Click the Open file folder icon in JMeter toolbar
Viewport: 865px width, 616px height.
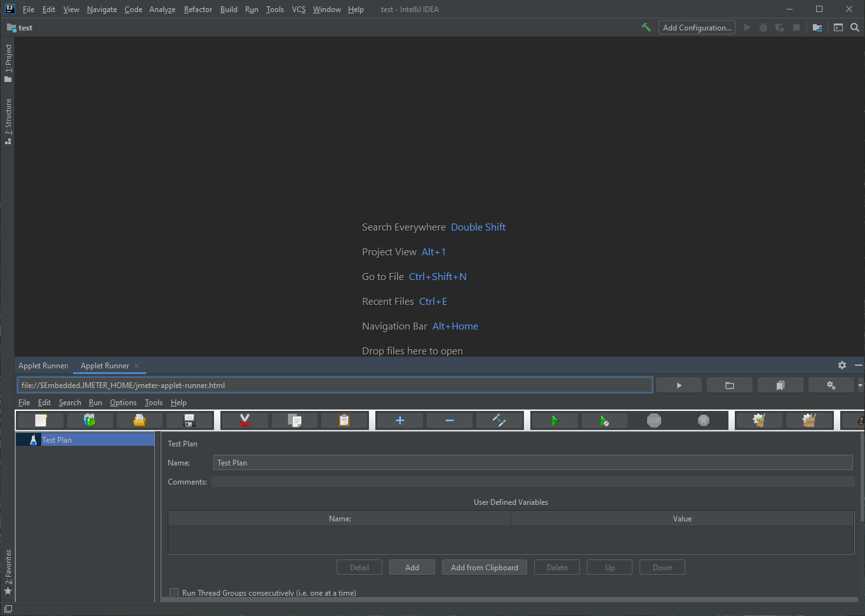tap(139, 420)
